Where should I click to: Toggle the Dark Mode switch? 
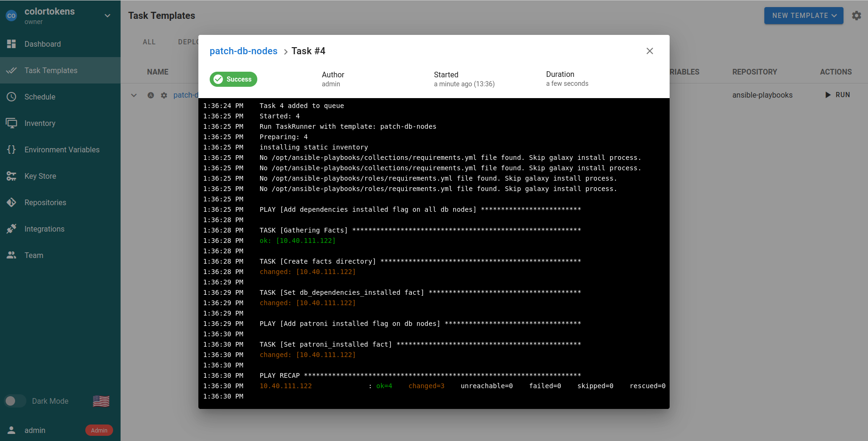coord(15,401)
